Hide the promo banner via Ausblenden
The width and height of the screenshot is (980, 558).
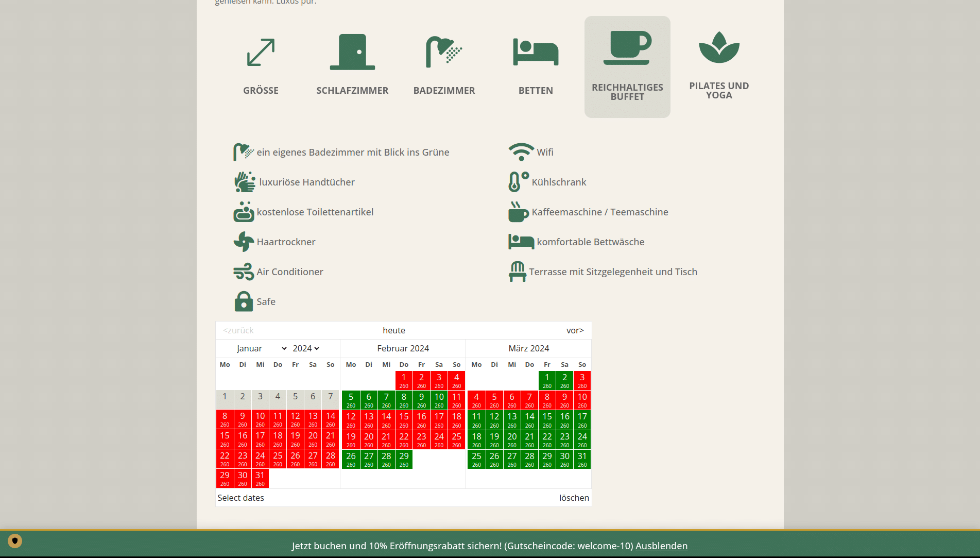point(661,546)
